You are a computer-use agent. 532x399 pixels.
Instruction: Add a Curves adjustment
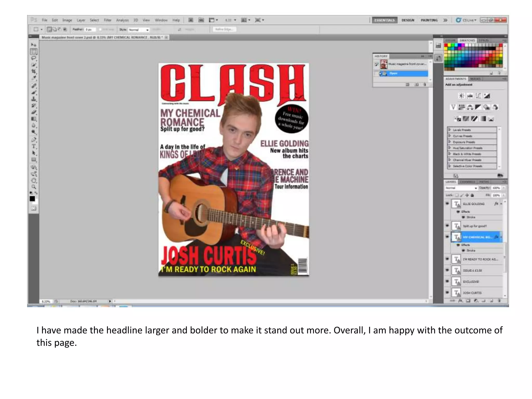pos(478,96)
